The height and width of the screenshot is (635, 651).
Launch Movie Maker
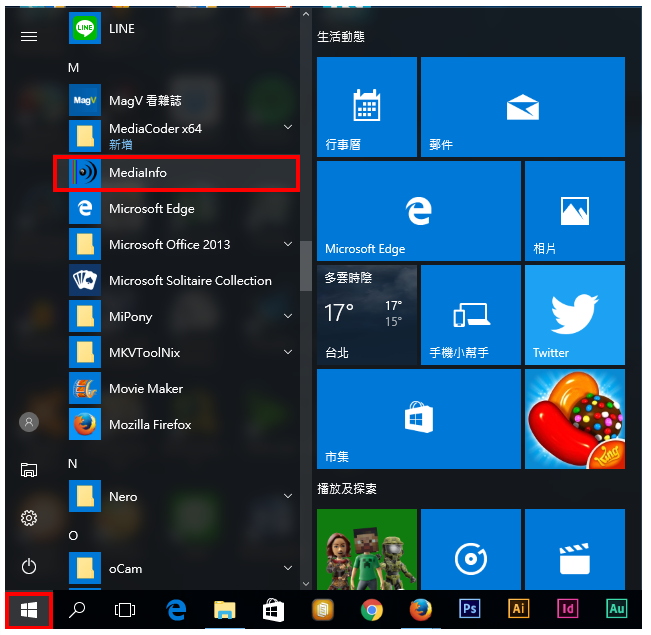pos(176,388)
